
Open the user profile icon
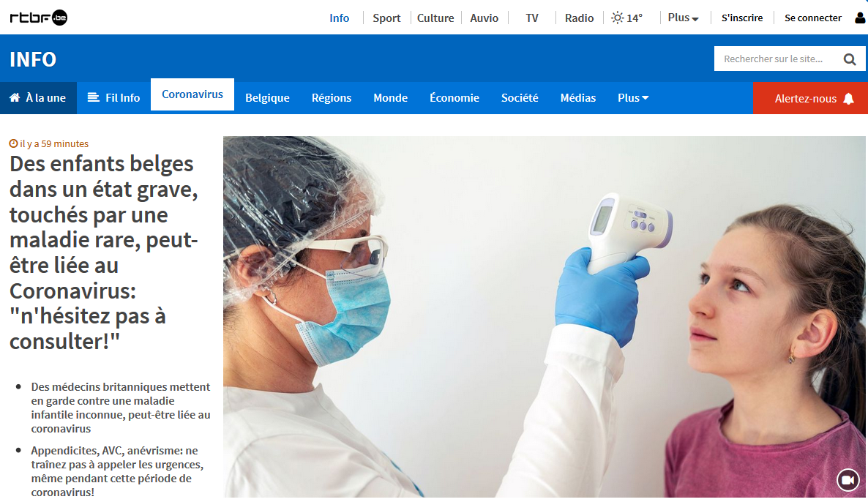click(x=860, y=18)
